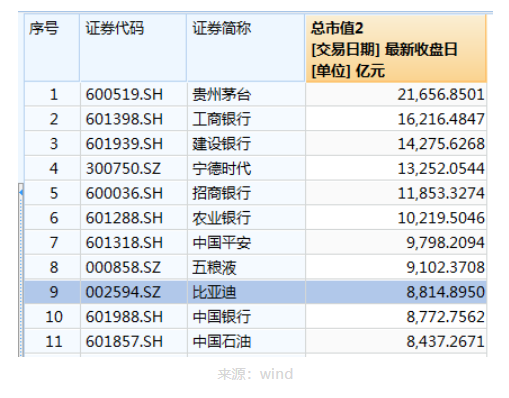The height and width of the screenshot is (398, 509).
Task: Select code 300750.SZ
Action: pos(123,169)
